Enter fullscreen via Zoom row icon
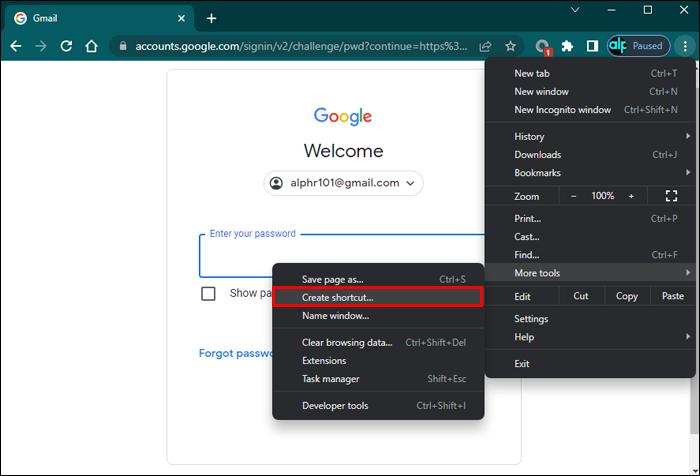This screenshot has width=700, height=476. click(x=671, y=196)
